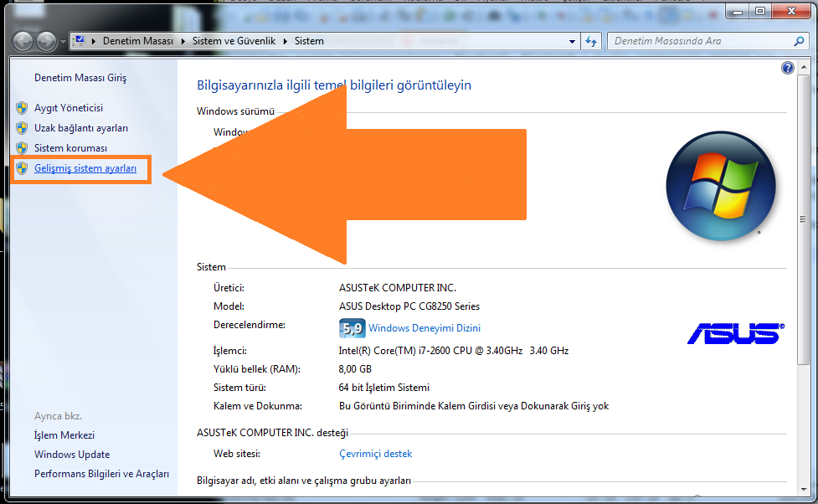Click the Bilgisayarınızla ilgili temel bilgileri heading
Viewport: 818px width, 504px height.
click(334, 85)
